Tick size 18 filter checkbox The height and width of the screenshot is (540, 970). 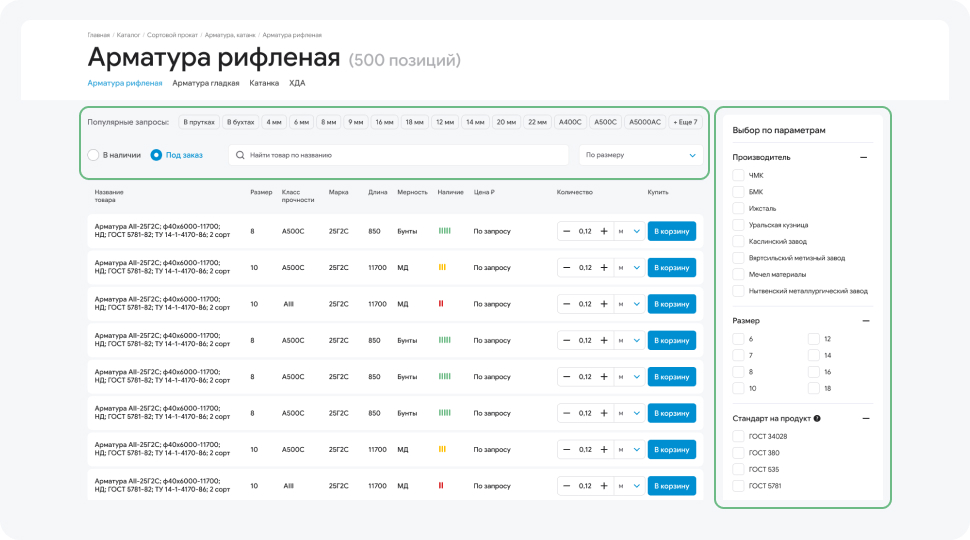coord(813,388)
